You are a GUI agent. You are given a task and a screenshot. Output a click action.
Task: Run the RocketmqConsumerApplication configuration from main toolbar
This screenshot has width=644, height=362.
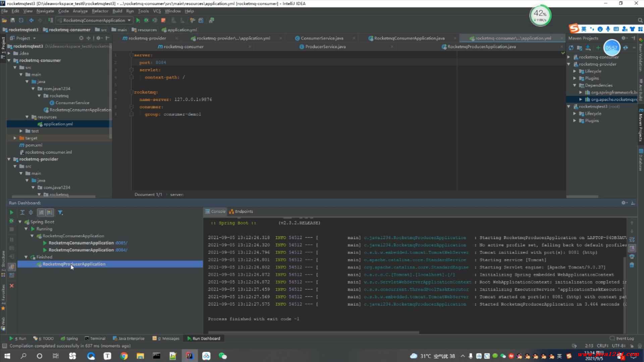point(138,20)
